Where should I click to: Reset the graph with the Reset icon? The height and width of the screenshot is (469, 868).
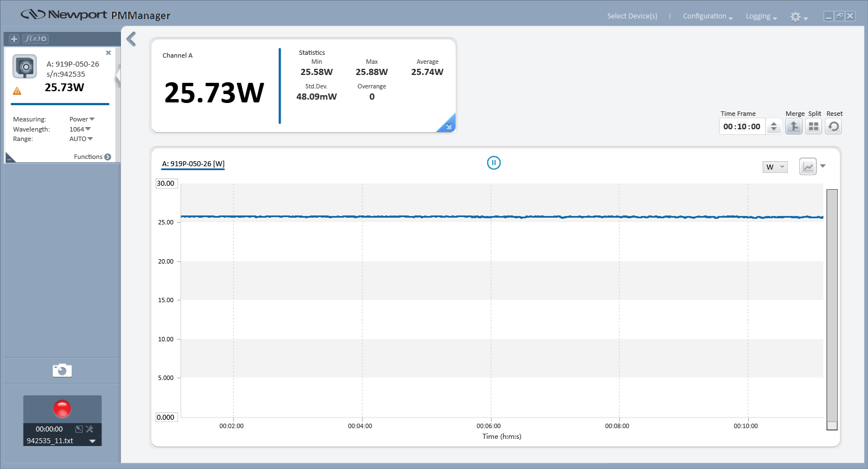[x=833, y=126]
